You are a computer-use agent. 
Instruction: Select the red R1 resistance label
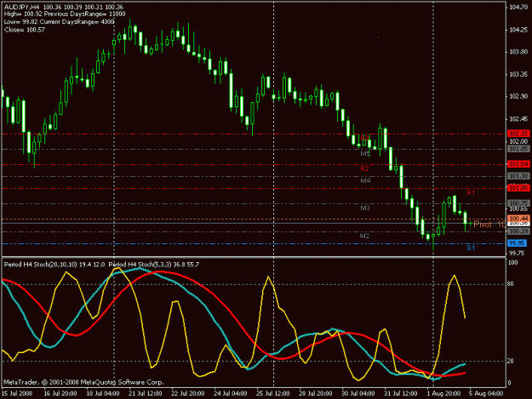tap(471, 192)
